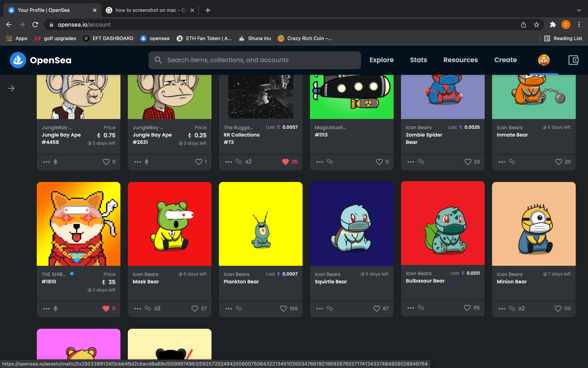This screenshot has height=368, width=588.
Task: Open the Zombie Spider Bear title link
Action: [x=424, y=138]
